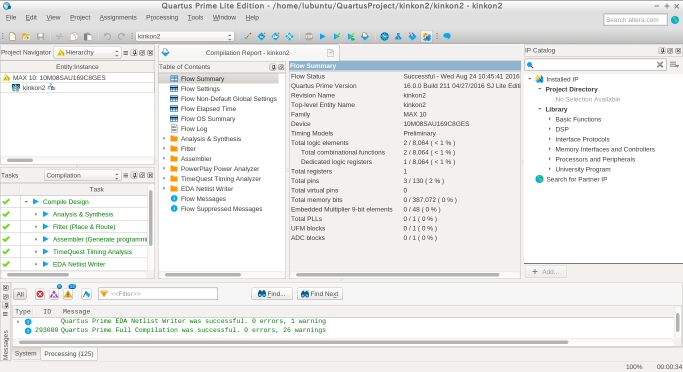Click the Stop Processing toolbar icon
The height and width of the screenshot is (372, 683).
click(308, 37)
